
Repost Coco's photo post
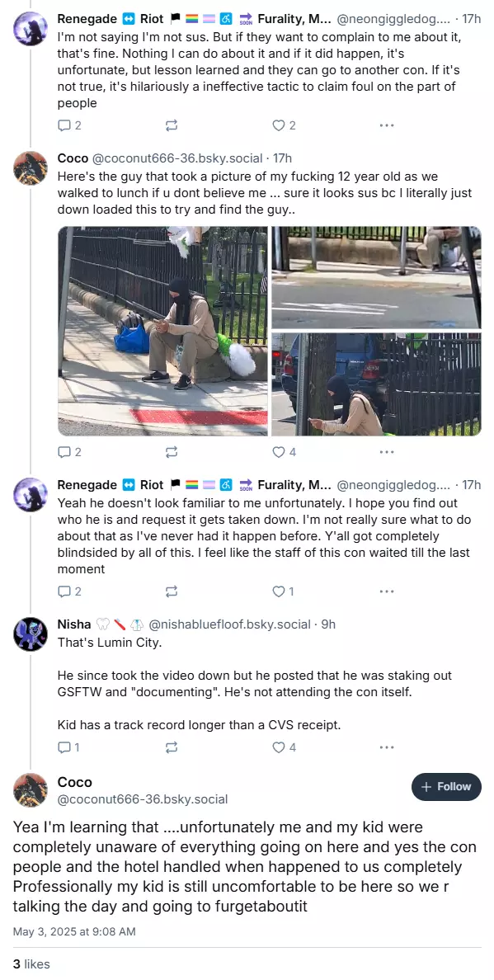(171, 452)
